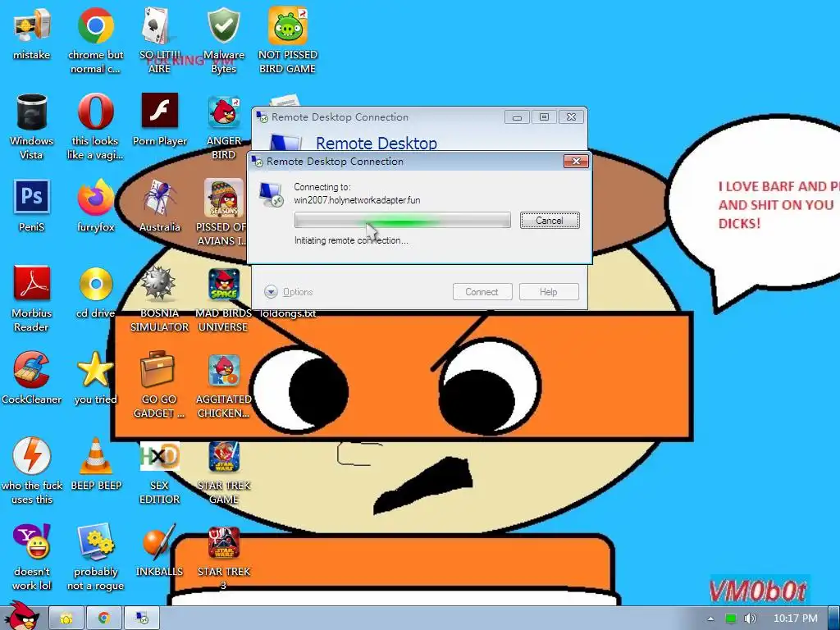This screenshot has width=840, height=630.
Task: Cancel the remote connection attempt
Action: (550, 220)
